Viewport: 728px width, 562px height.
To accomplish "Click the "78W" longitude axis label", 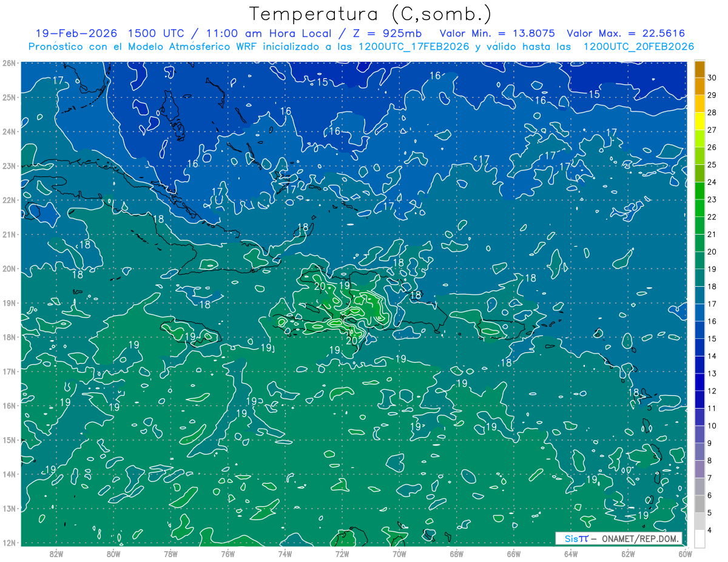I will [170, 553].
